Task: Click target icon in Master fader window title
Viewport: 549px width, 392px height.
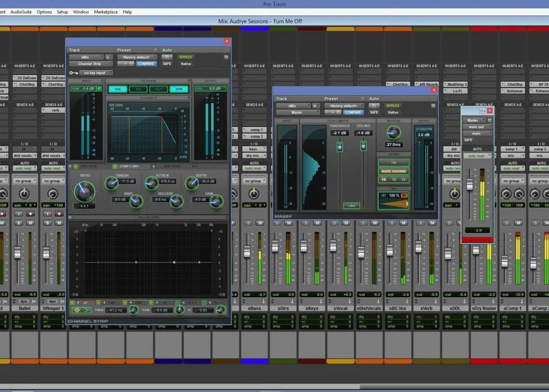Action: [x=482, y=111]
